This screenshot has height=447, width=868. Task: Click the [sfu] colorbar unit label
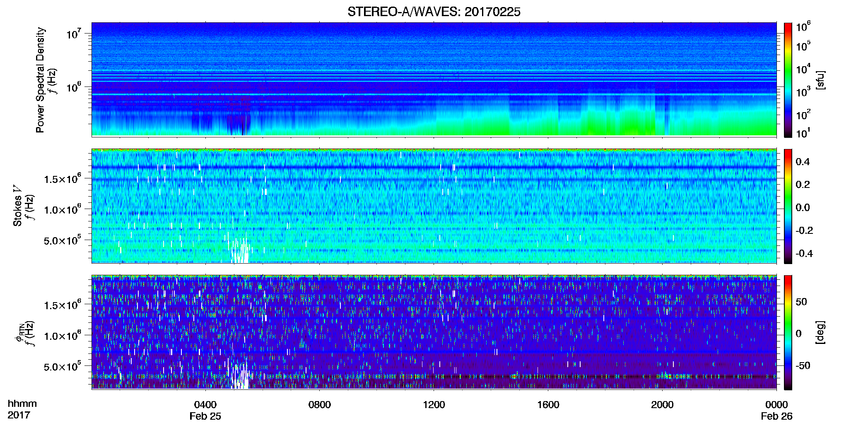(820, 80)
